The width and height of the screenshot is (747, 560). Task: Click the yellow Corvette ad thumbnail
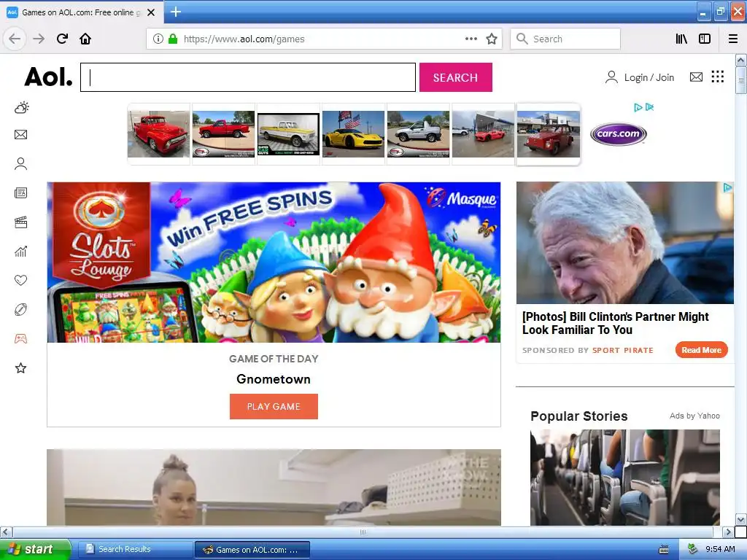coord(353,134)
